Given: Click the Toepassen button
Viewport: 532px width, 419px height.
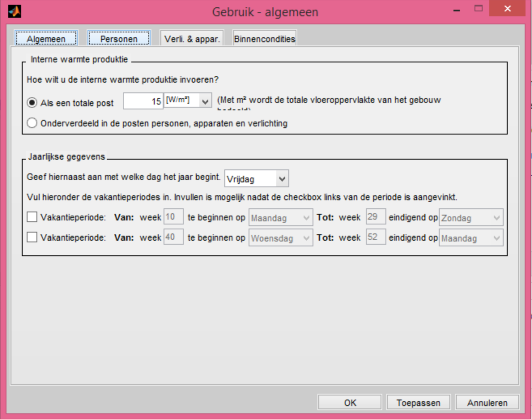Looking at the screenshot, I should pyautogui.click(x=418, y=402).
